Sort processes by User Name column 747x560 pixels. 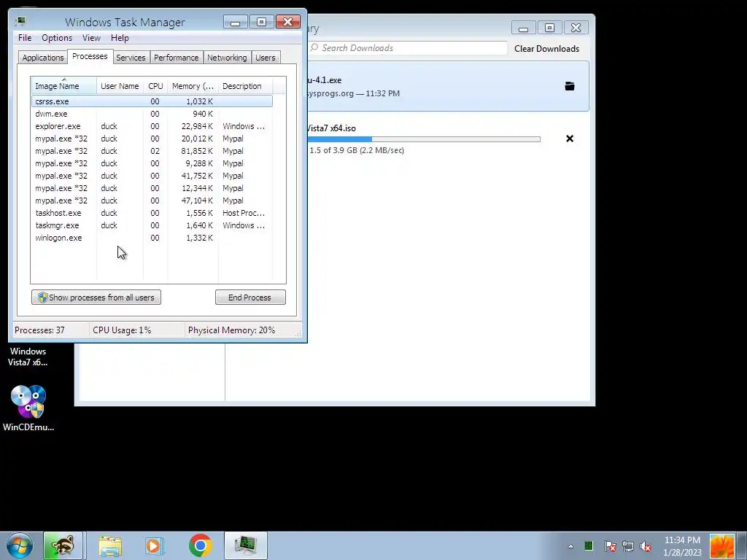120,86
